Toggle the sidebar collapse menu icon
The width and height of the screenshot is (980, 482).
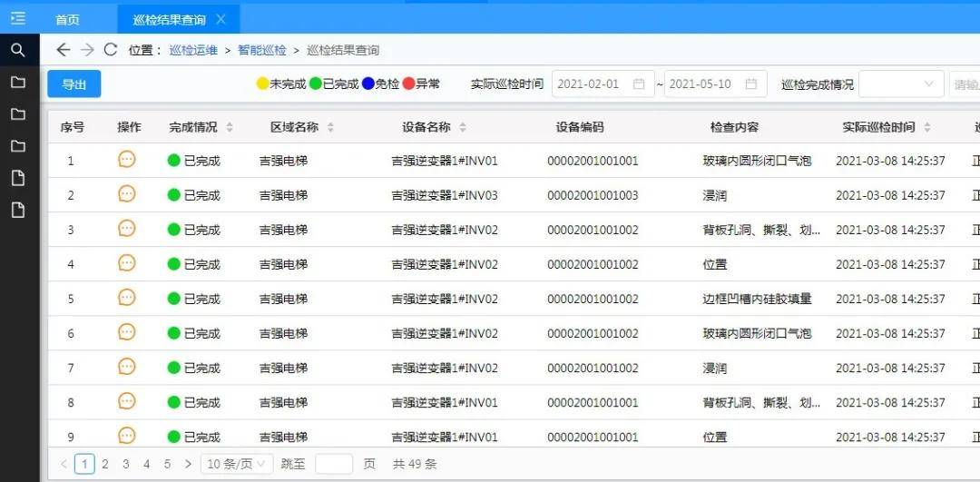coord(18,18)
